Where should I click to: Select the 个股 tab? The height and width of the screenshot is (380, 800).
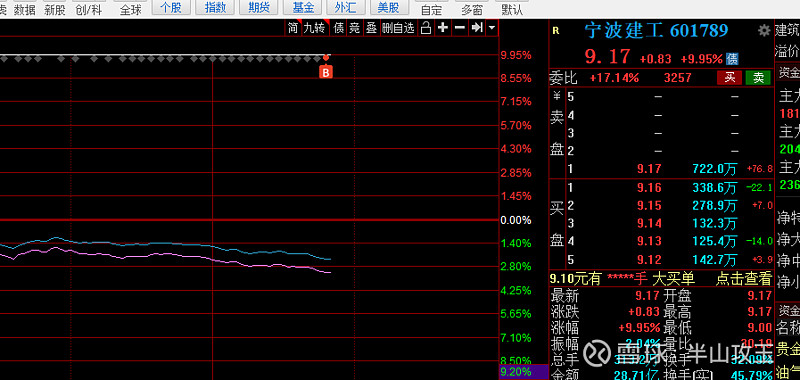click(x=171, y=7)
